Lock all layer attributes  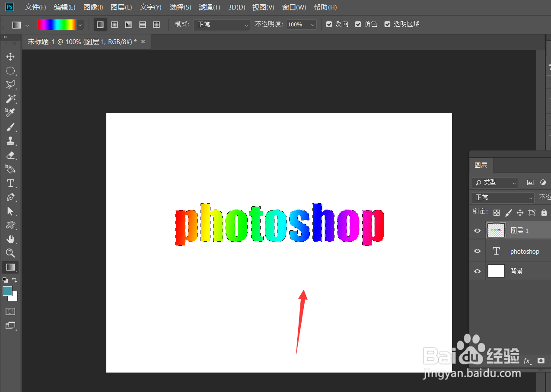[544, 213]
